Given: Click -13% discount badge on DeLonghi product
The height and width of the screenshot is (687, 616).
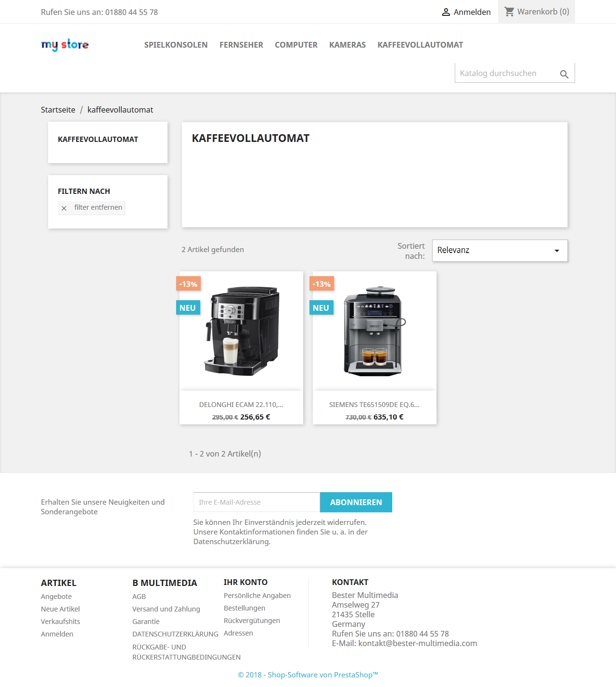Looking at the screenshot, I should 189,284.
